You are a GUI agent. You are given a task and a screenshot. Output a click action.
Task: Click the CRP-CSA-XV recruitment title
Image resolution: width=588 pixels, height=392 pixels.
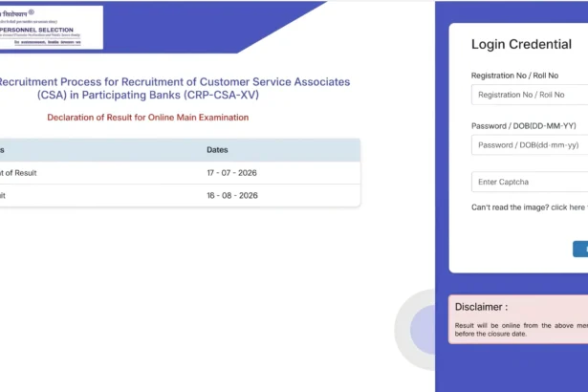[174, 88]
